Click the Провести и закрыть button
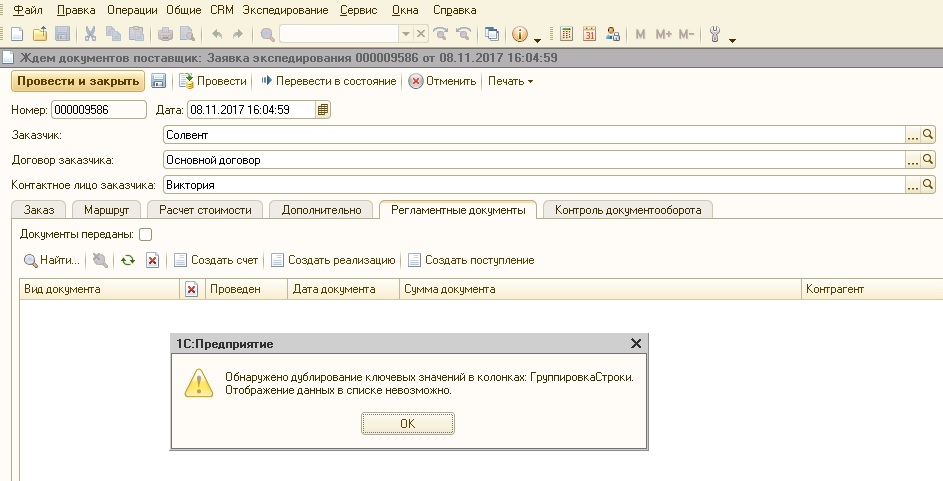Screen dimensions: 943x481 click(x=77, y=81)
